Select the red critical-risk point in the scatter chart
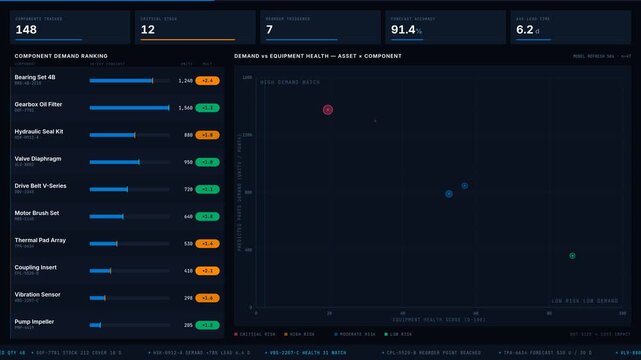The width and height of the screenshot is (641, 360). pos(328,110)
